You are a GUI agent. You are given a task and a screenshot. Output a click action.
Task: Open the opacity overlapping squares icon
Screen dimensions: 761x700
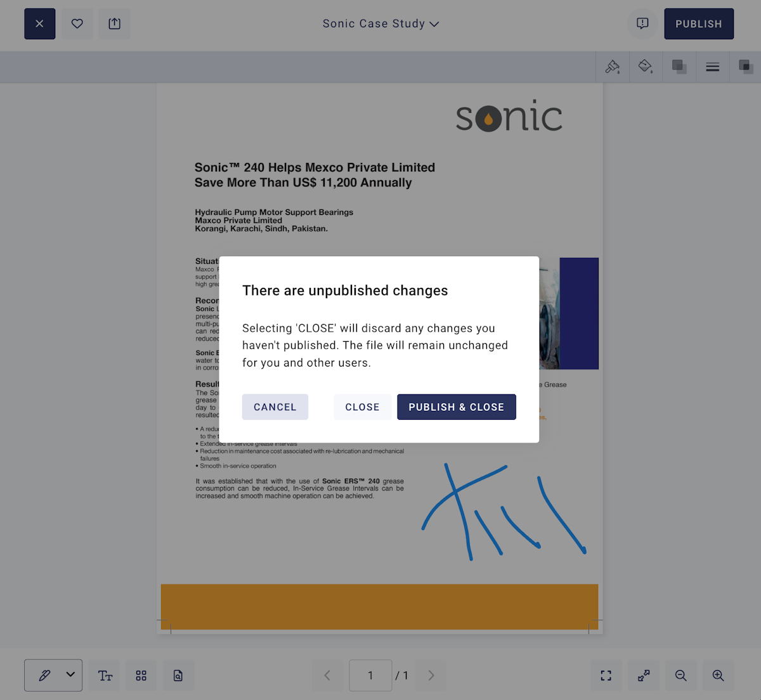click(679, 67)
